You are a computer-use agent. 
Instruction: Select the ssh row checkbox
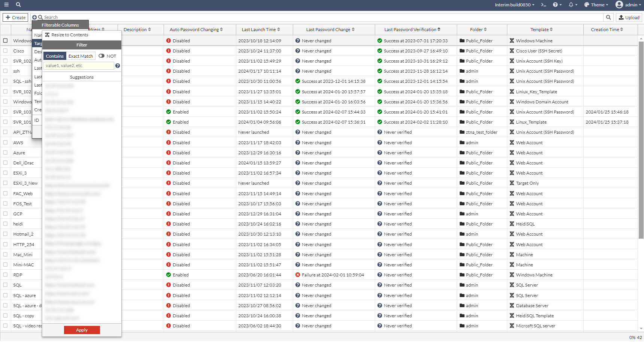pos(6,71)
